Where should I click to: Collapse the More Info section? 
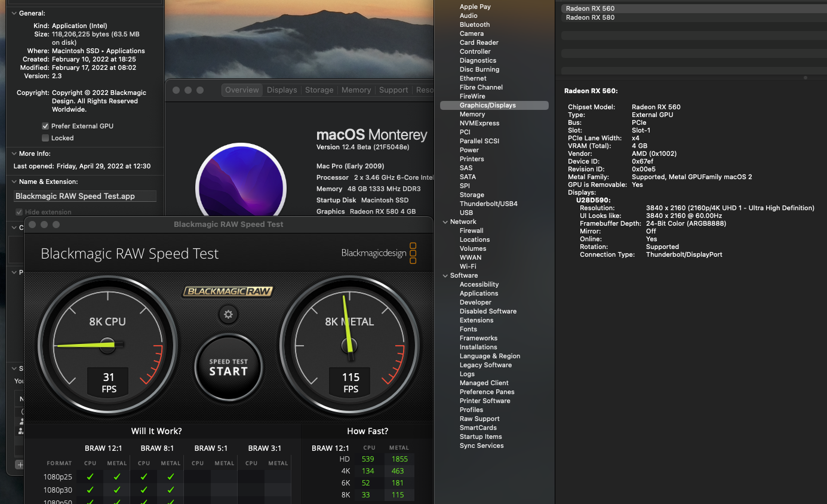point(14,153)
